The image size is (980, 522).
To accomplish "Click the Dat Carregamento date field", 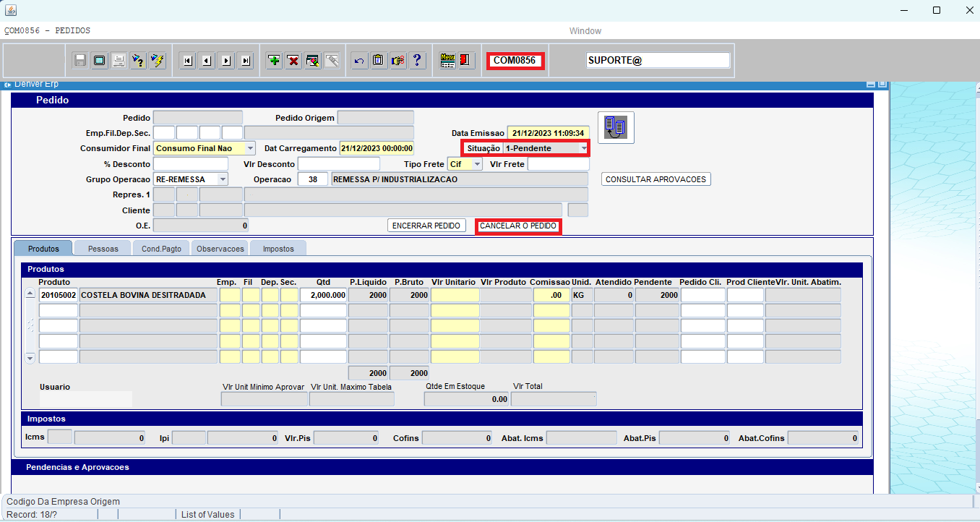I will (377, 148).
